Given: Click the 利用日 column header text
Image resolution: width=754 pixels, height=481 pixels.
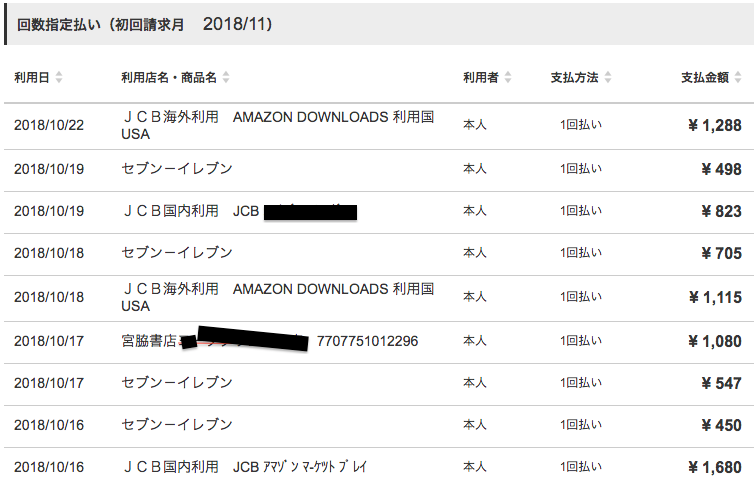Looking at the screenshot, I should tap(32, 77).
